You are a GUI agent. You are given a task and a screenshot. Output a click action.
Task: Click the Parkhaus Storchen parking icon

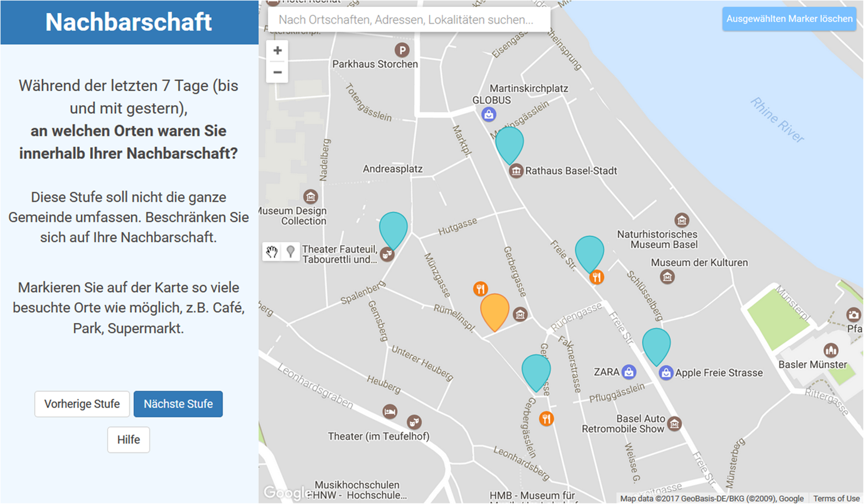pos(402,50)
